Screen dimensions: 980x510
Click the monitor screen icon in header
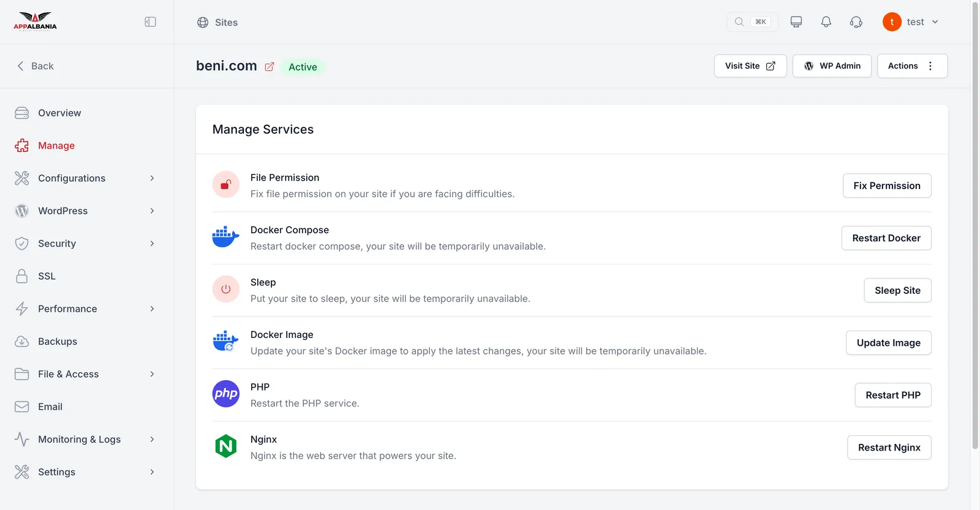796,22
